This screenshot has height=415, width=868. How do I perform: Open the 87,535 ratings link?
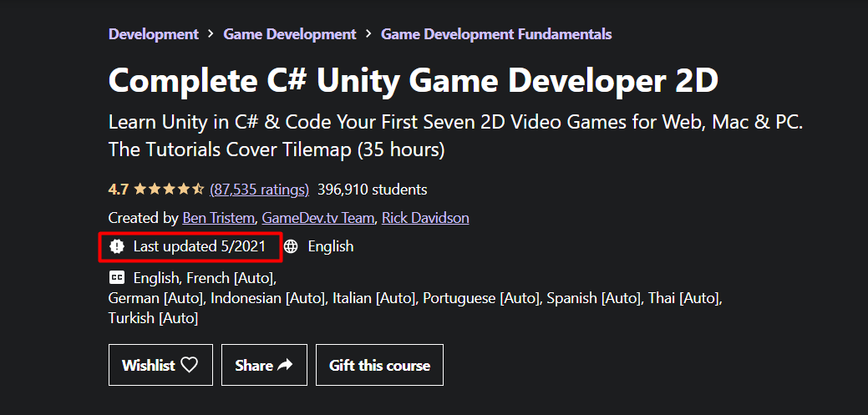[x=259, y=190]
